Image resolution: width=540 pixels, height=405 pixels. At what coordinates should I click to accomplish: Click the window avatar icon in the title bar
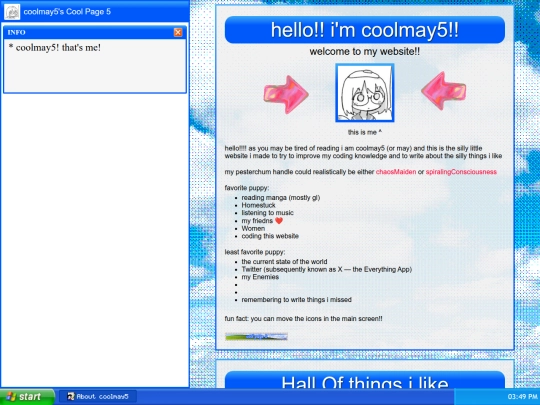click(x=12, y=12)
